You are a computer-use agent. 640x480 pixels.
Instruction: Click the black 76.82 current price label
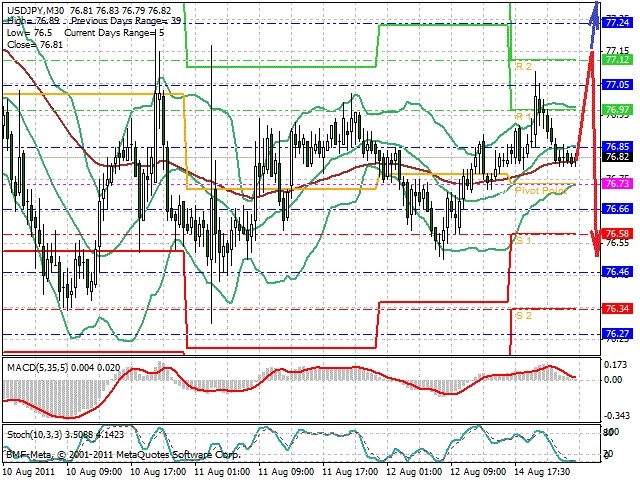[x=618, y=157]
